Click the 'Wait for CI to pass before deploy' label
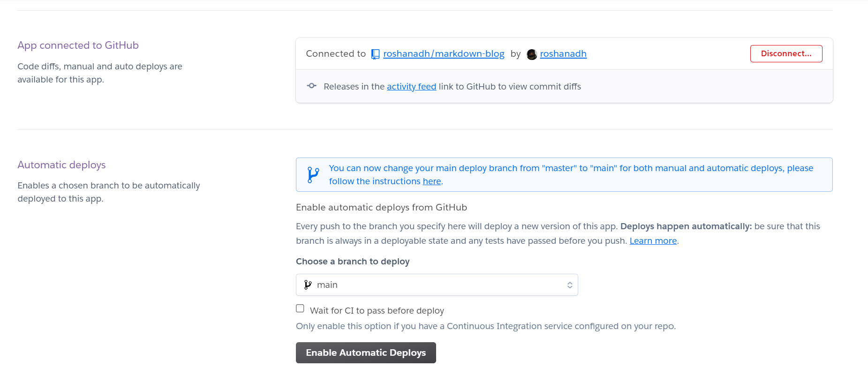The width and height of the screenshot is (868, 375). 377,310
